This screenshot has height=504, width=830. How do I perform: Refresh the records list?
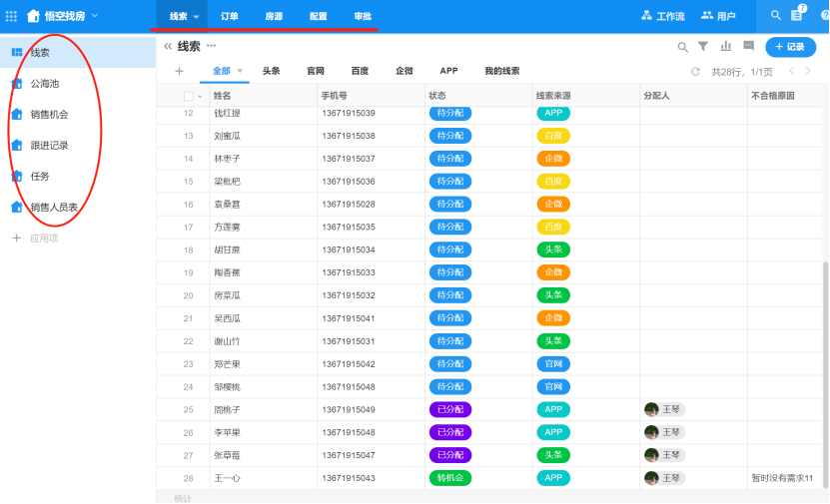[696, 72]
